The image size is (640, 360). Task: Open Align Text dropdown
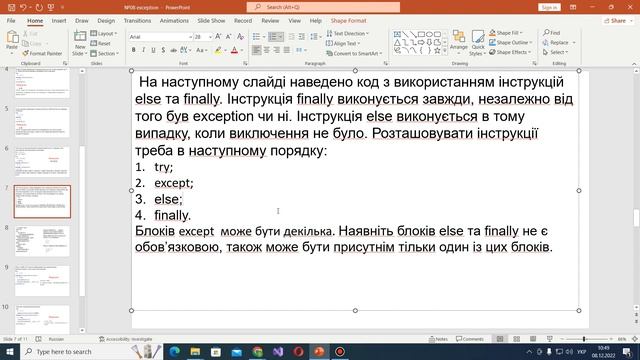tap(343, 43)
